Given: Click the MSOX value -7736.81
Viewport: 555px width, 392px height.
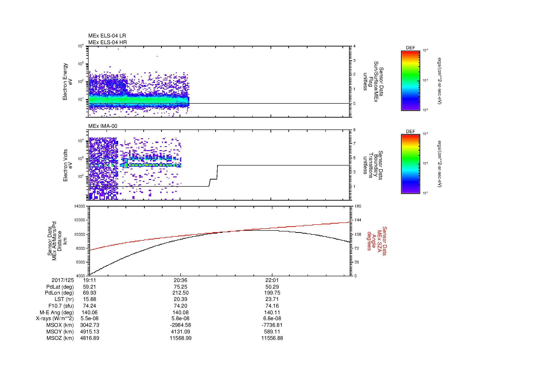Looking at the screenshot, I should click(272, 325).
